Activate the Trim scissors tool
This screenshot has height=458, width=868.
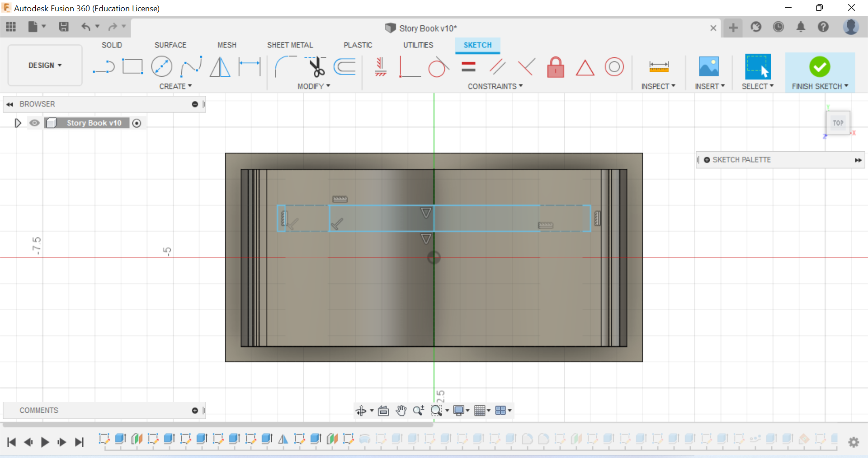[316, 67]
